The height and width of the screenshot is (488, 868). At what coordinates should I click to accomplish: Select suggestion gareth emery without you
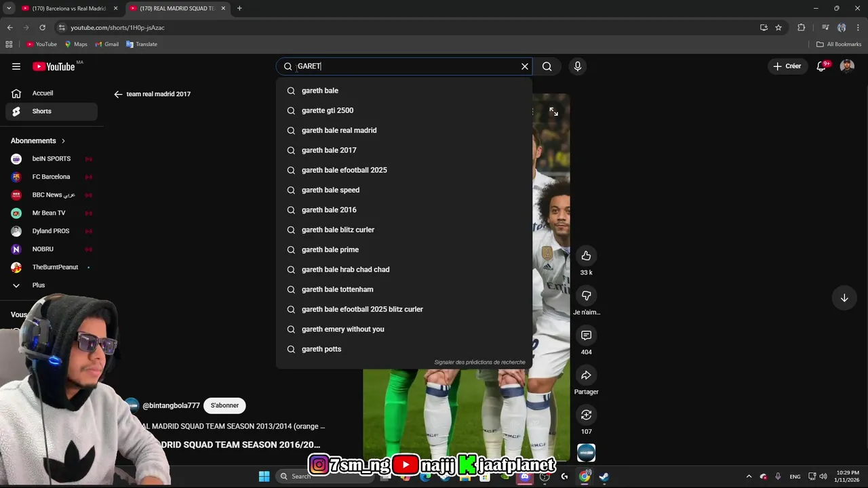pyautogui.click(x=404, y=329)
